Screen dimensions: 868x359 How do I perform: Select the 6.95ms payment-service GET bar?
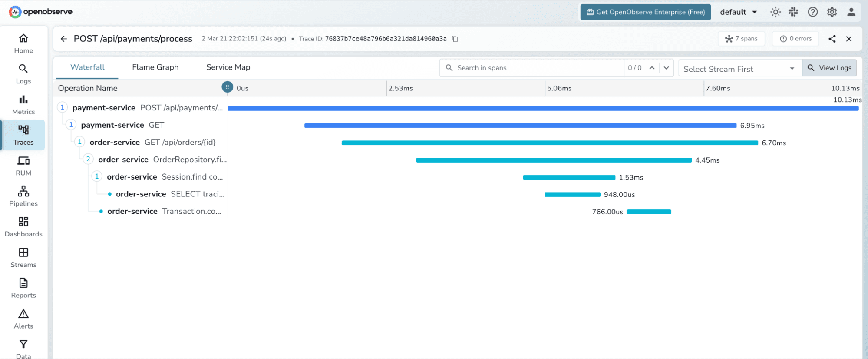[520, 126]
